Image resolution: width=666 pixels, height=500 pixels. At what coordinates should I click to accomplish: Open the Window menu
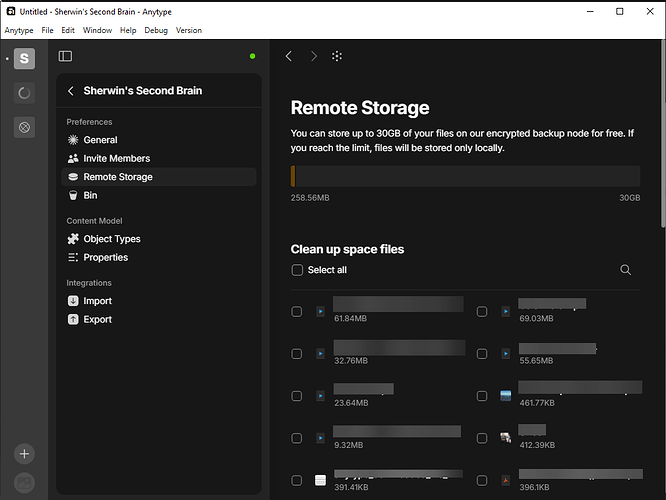point(97,30)
